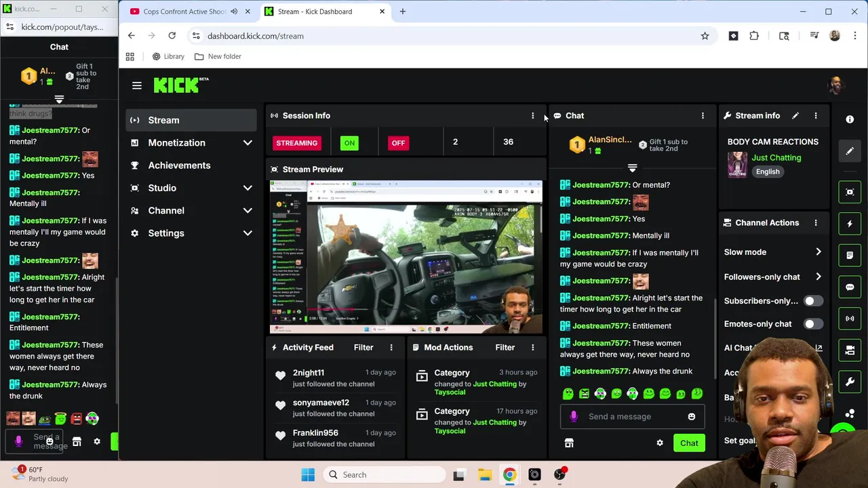The image size is (868, 488).
Task: Toggle Subscribers-only chat switch
Action: tap(813, 301)
